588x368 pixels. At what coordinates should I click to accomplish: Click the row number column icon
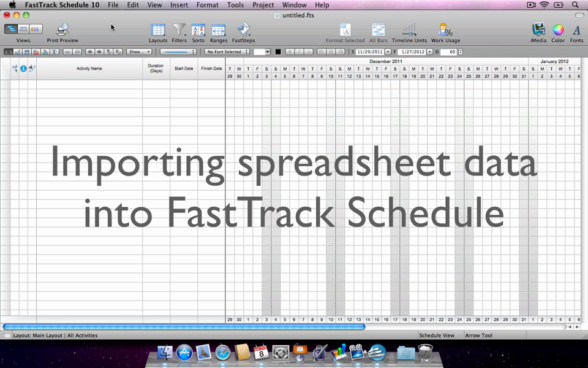[14, 68]
